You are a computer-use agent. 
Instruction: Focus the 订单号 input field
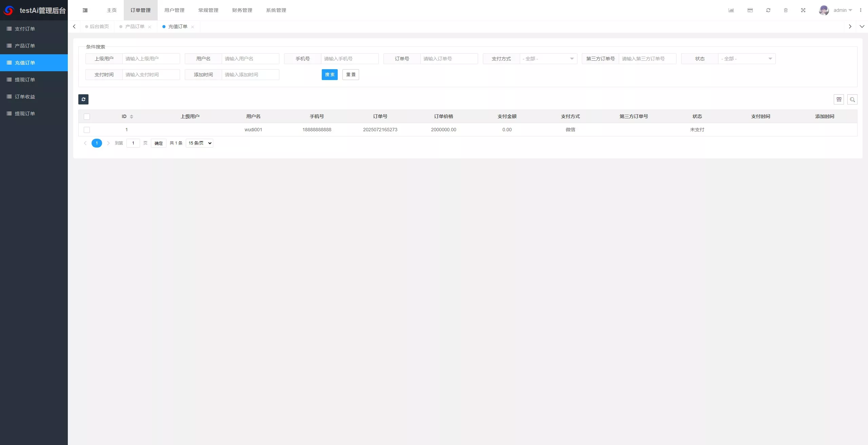449,59
